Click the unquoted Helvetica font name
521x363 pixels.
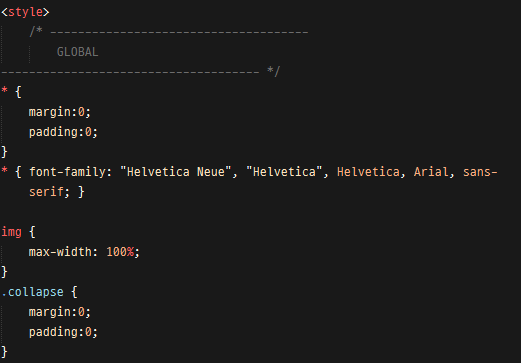click(368, 172)
